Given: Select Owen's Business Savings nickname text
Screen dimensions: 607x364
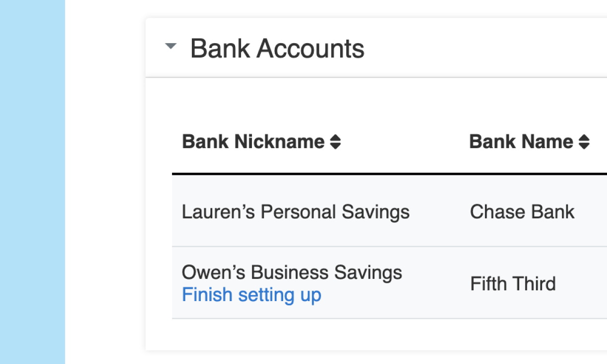Looking at the screenshot, I should click(292, 272).
